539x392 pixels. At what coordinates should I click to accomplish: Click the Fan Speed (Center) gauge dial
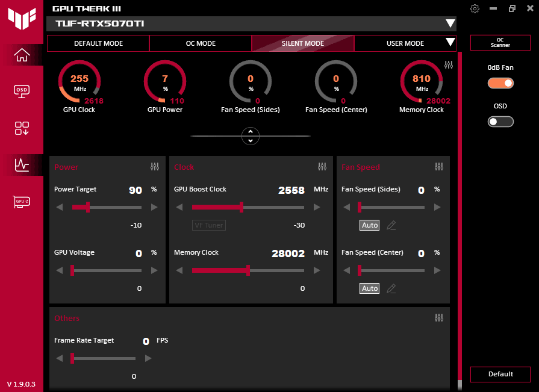click(x=336, y=82)
